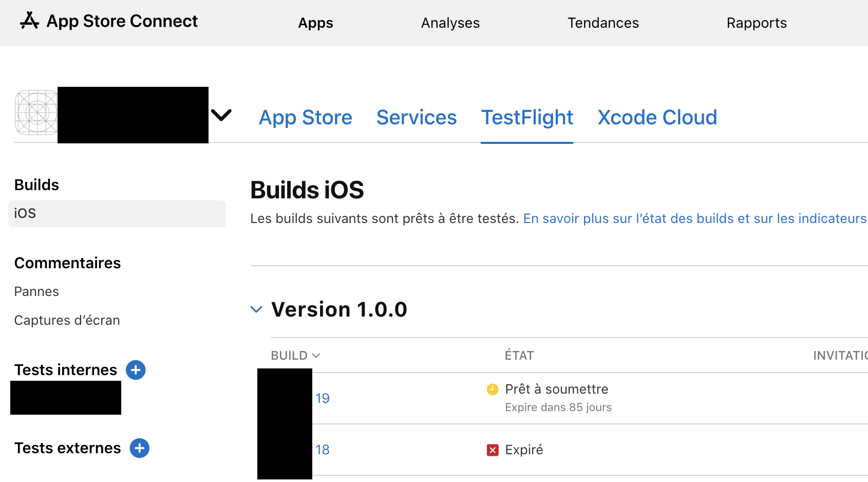Click the Expiré status text
This screenshot has height=482, width=868.
point(524,450)
